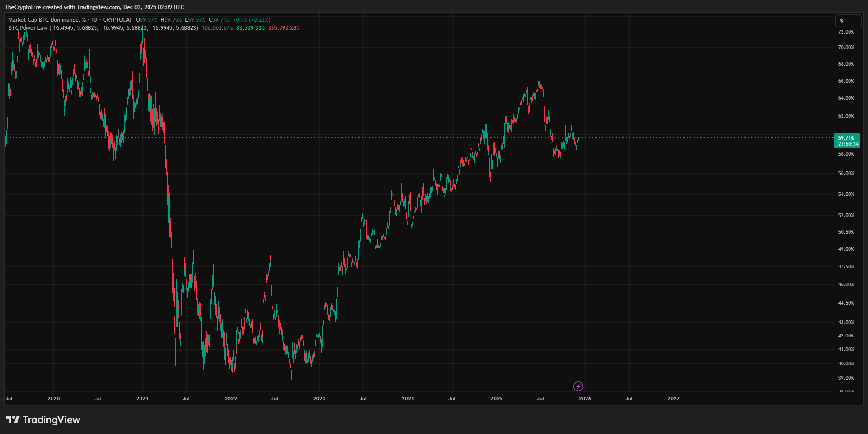Click the 2023 label on time axis
This screenshot has width=868, height=434.
[x=319, y=399]
